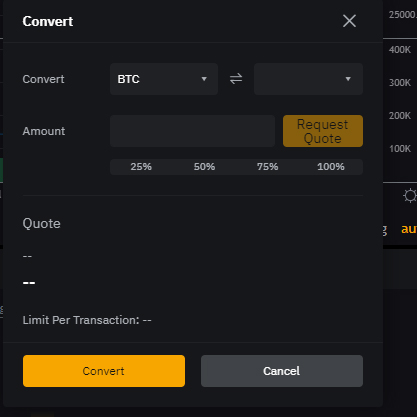Open the BTC currency dropdown
Image resolution: width=417 pixels, height=417 pixels.
click(x=164, y=79)
